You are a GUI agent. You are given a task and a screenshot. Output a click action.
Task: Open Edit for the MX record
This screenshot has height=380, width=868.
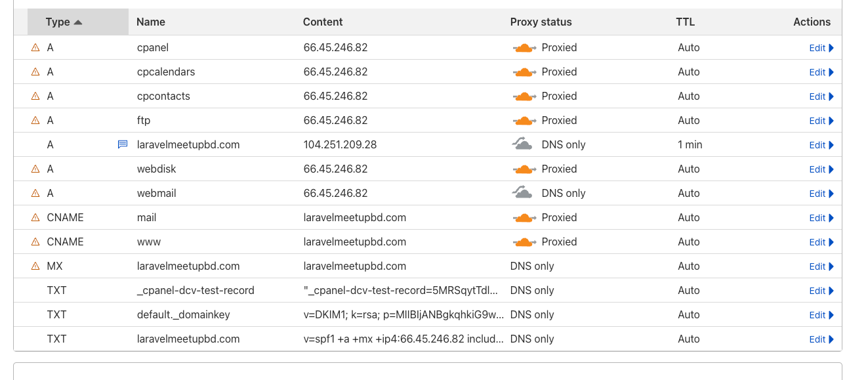(821, 266)
